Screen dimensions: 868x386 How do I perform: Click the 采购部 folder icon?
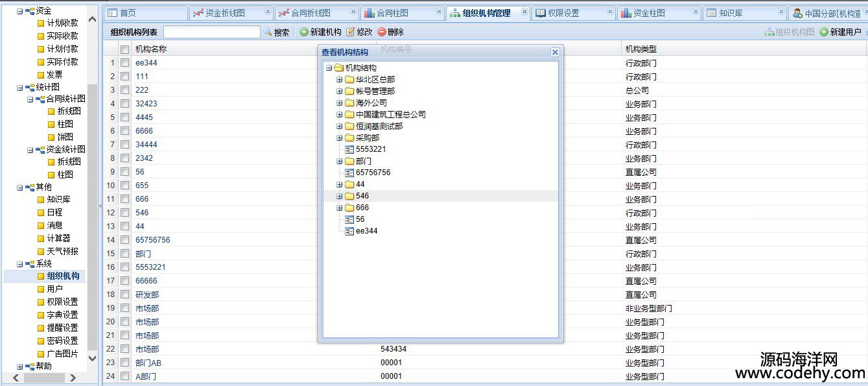click(x=349, y=138)
